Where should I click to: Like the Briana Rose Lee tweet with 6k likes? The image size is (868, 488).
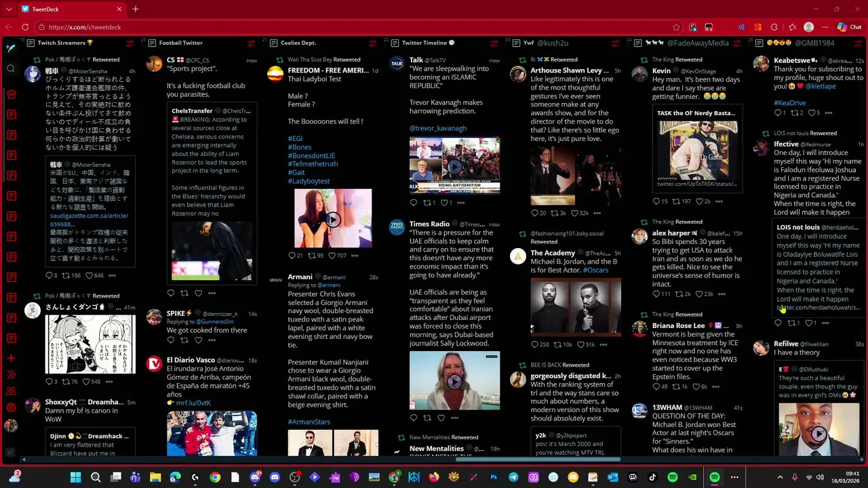click(695, 386)
